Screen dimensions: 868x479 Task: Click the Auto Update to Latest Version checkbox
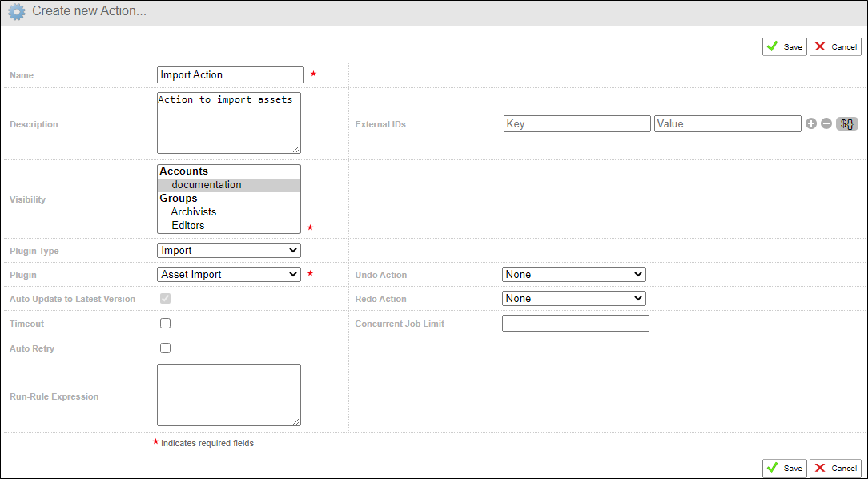[x=165, y=298]
